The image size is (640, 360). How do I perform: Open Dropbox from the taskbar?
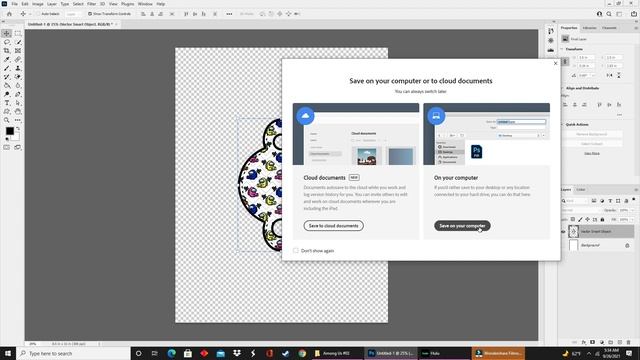pos(237,353)
